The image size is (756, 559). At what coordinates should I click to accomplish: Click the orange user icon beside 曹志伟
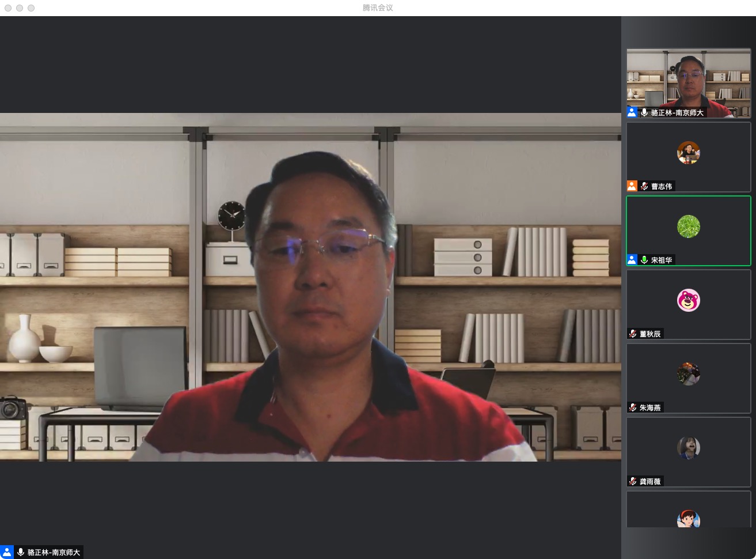632,186
